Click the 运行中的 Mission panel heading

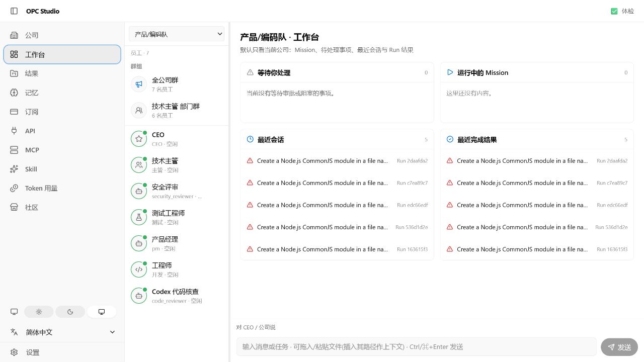point(482,72)
